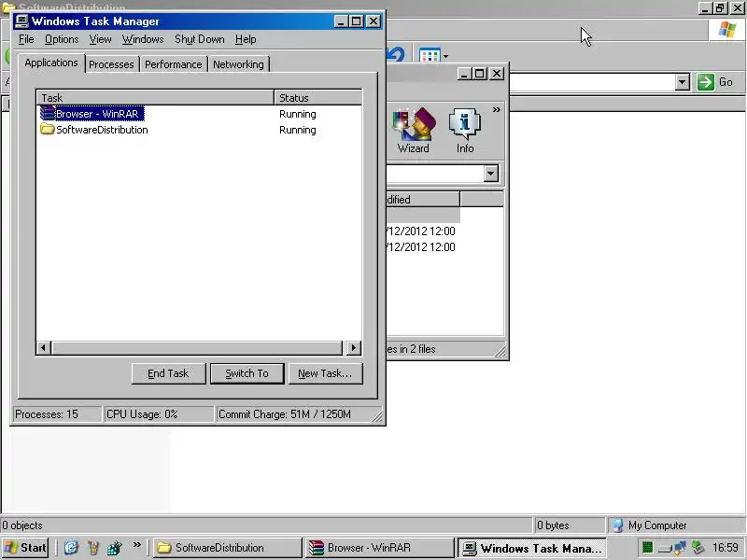This screenshot has width=747, height=560.
Task: Click the Task column header
Action: 155,98
